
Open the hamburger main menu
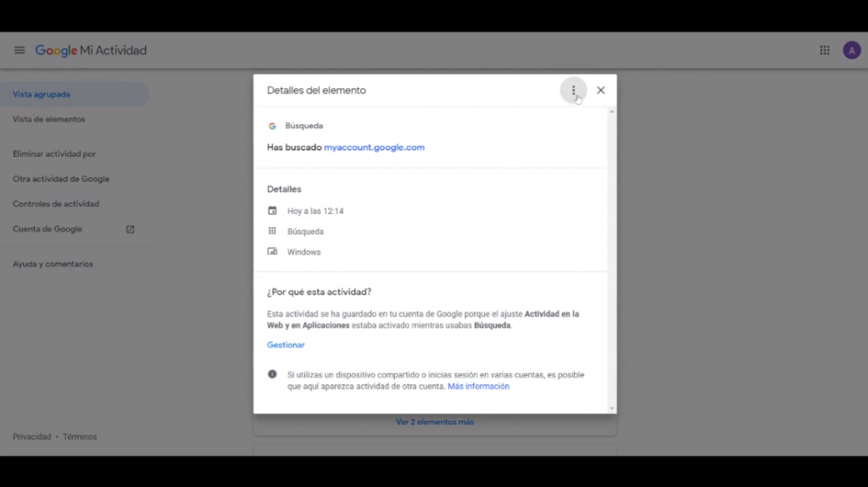19,50
